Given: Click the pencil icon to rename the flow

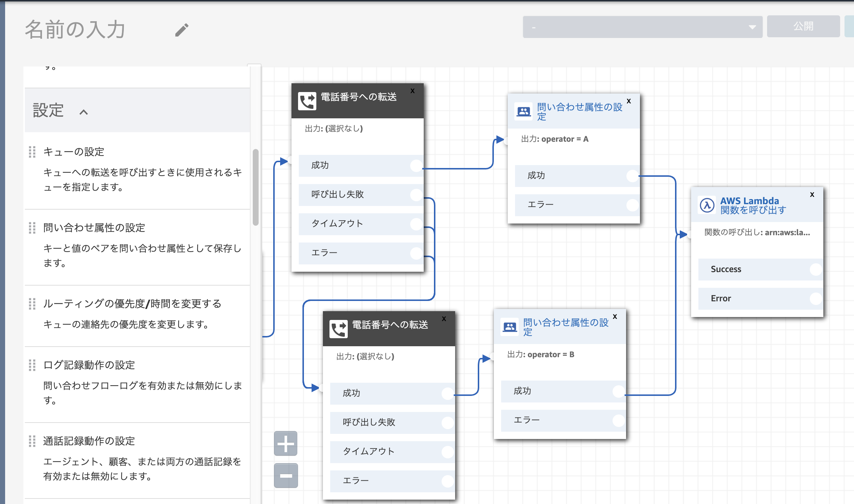Looking at the screenshot, I should click(181, 30).
